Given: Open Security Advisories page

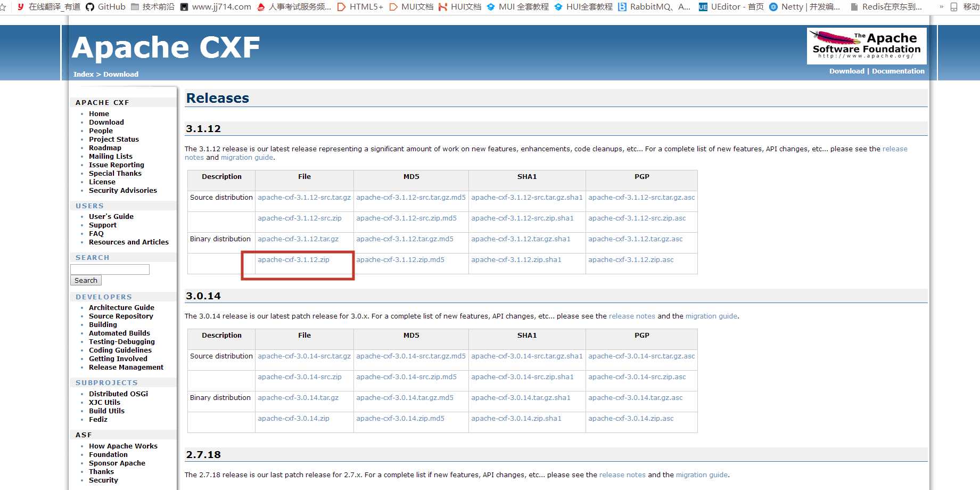Looking at the screenshot, I should click(x=123, y=190).
